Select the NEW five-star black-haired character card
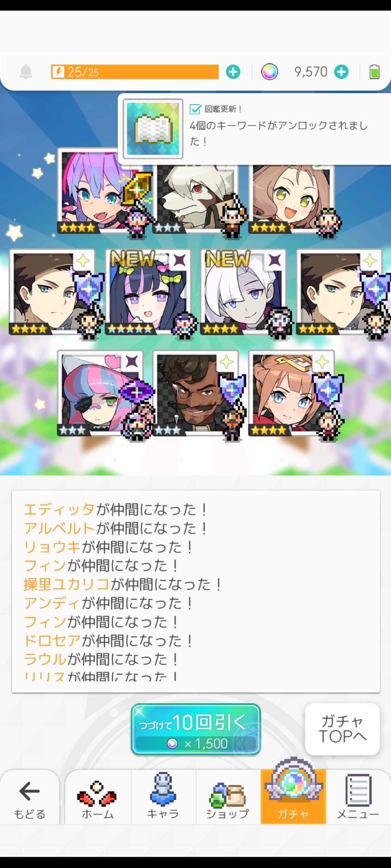Screen dimensions: 391x868 148,292
